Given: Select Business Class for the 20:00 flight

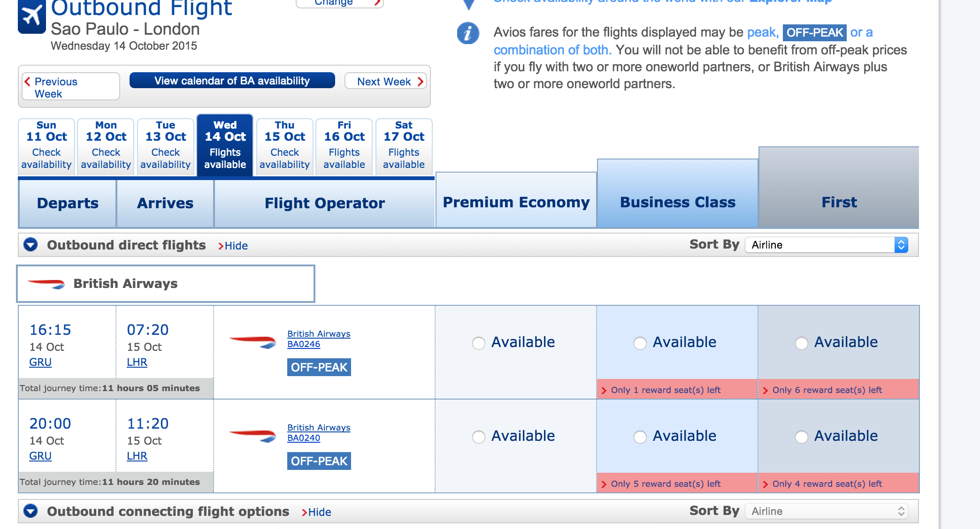Looking at the screenshot, I should point(640,437).
